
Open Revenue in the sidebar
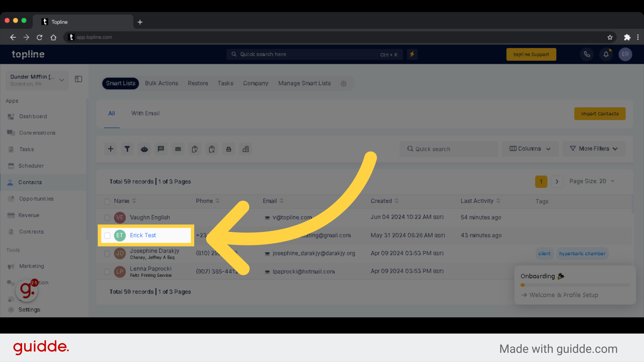(29, 215)
